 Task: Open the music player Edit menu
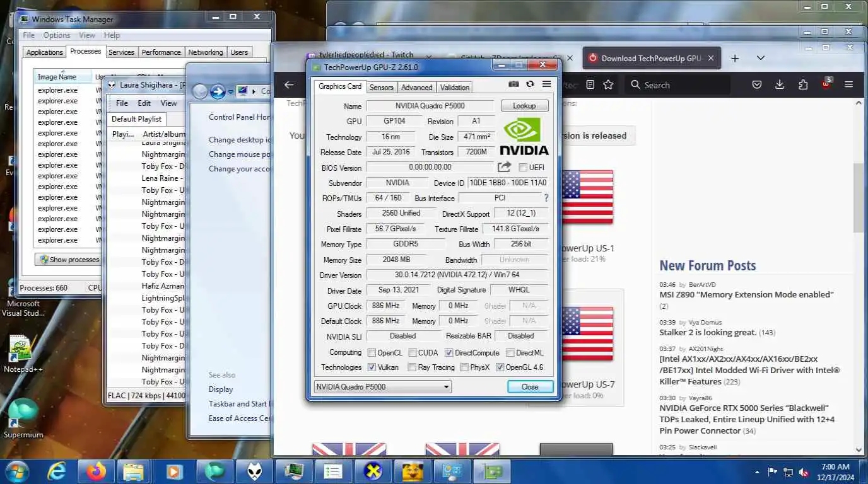144,103
